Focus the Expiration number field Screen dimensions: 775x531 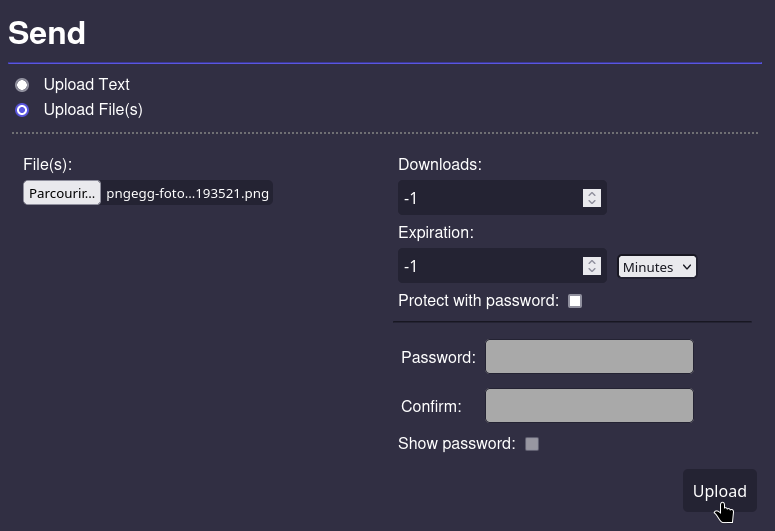[502, 266]
